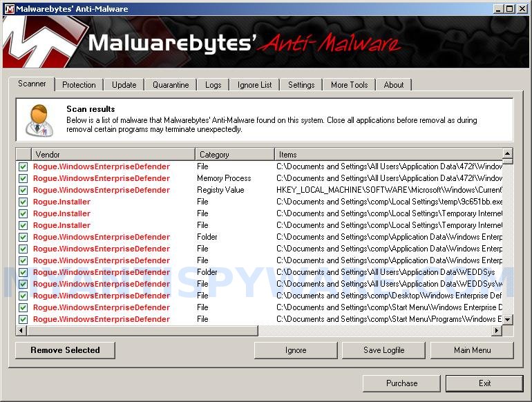The image size is (532, 402).
Task: Uncheck the Memory Process row checkbox
Action: click(x=23, y=178)
